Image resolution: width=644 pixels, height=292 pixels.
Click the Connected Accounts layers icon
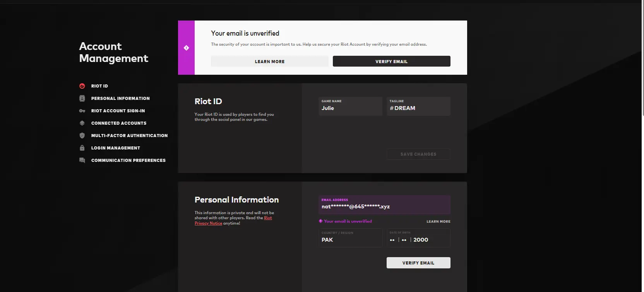point(82,123)
